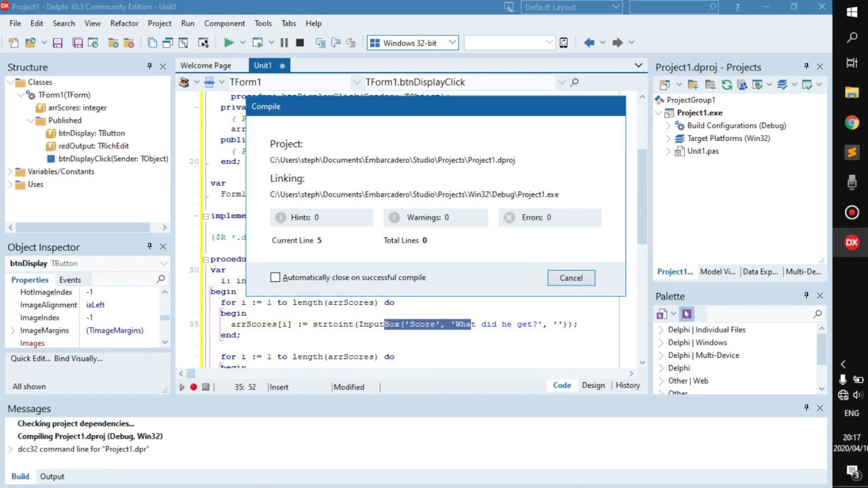
Task: Click the Quick Edit... link
Action: (x=31, y=359)
